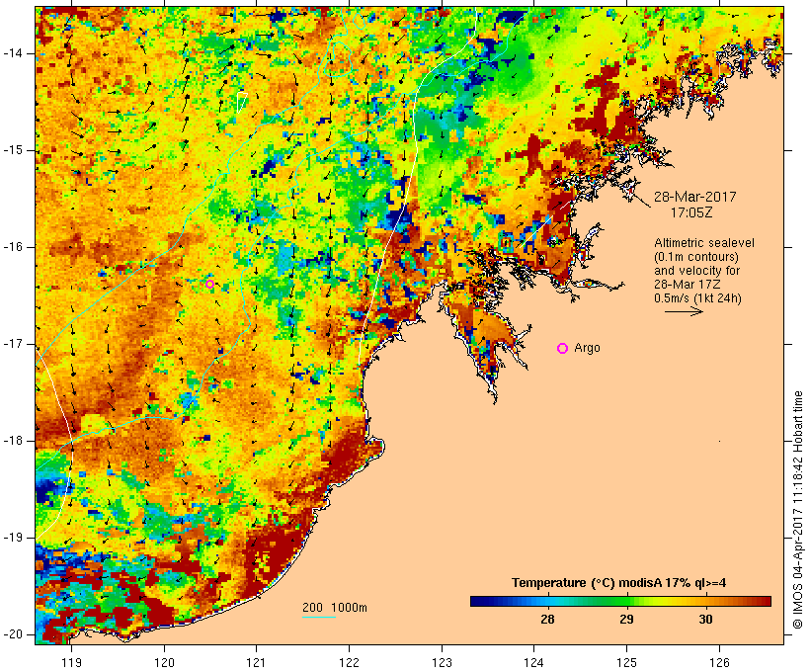Image resolution: width=810 pixels, height=672 pixels.
Task: Click the 'Altimetric sealevel' caption line
Action: (x=704, y=243)
